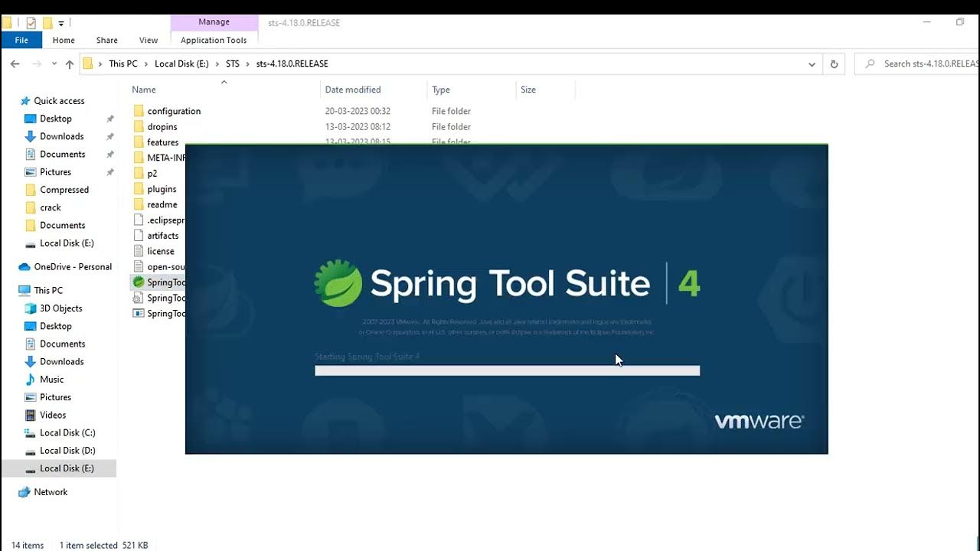Click the dropins folder icon
The height and width of the screenshot is (551, 980).
(139, 127)
